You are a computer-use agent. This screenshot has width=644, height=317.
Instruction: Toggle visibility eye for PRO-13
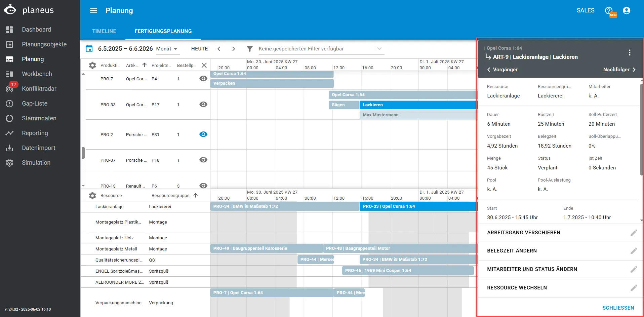(x=203, y=186)
